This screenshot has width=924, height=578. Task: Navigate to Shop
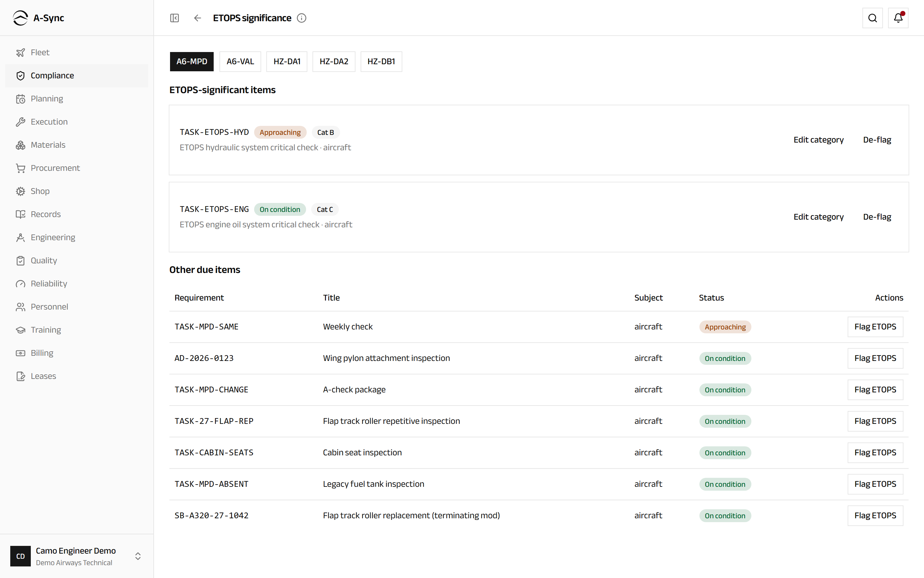coord(77,191)
